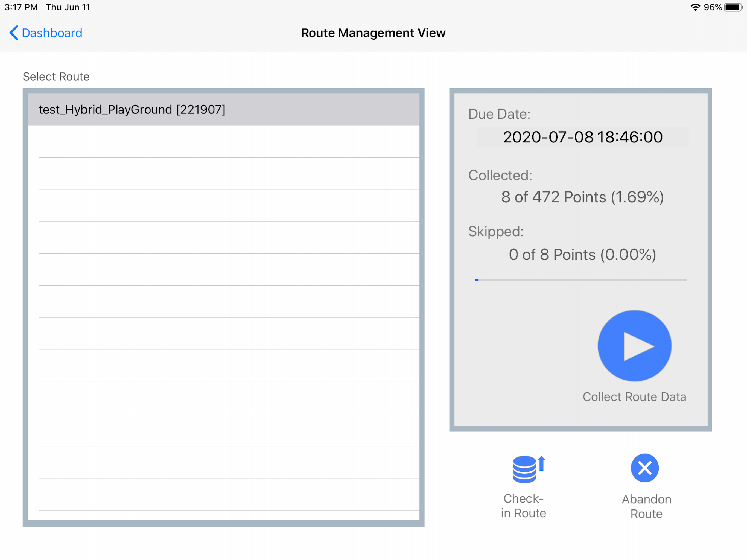This screenshot has width=747, height=560.
Task: Tap the Check-in Route text label
Action: pos(523,506)
